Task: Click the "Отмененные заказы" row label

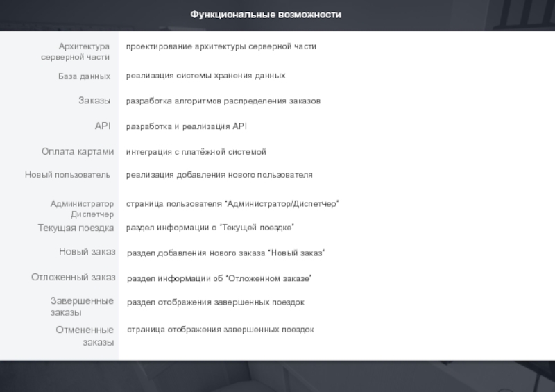Action: point(85,336)
